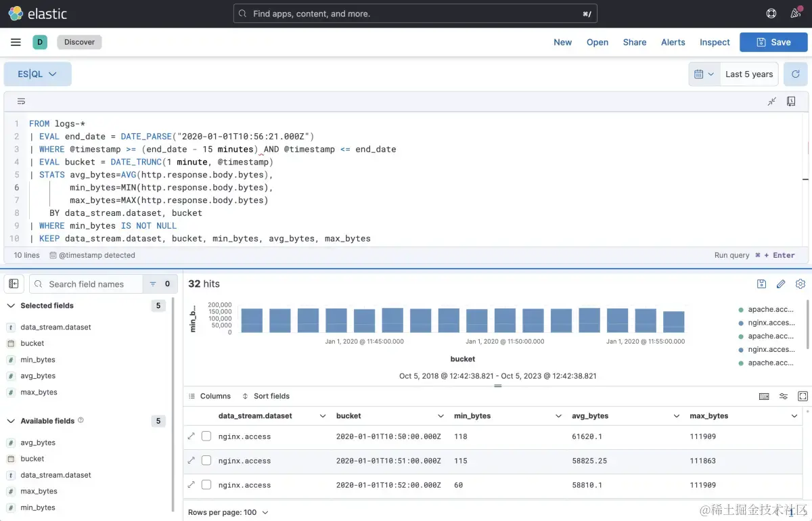Open keyboard shortcuts icon in table toolbar

coord(764,397)
